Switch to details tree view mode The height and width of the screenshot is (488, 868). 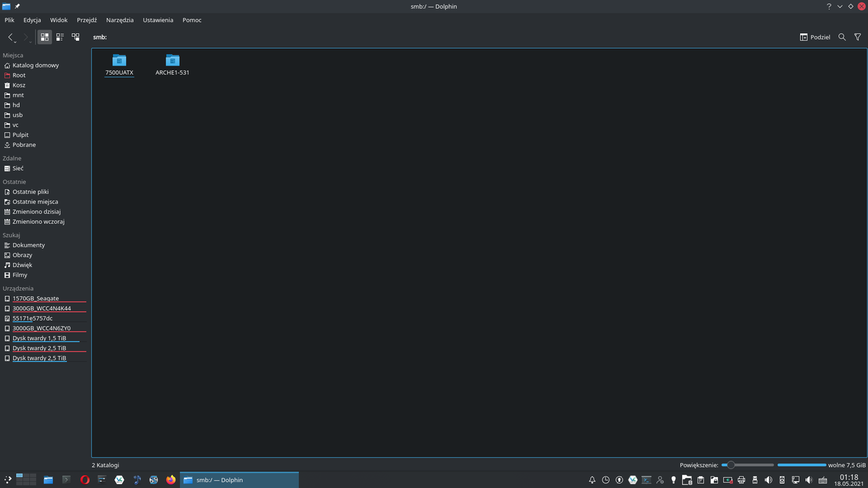75,37
